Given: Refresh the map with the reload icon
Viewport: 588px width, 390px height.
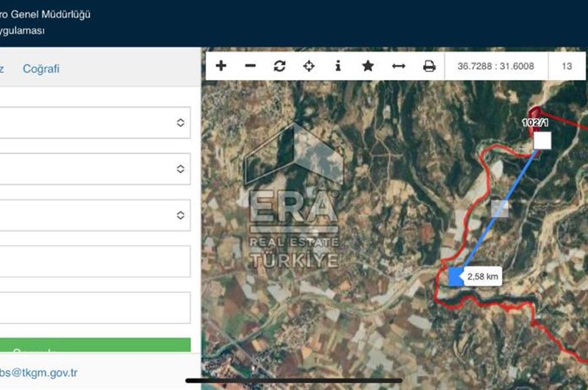Looking at the screenshot, I should tap(279, 66).
